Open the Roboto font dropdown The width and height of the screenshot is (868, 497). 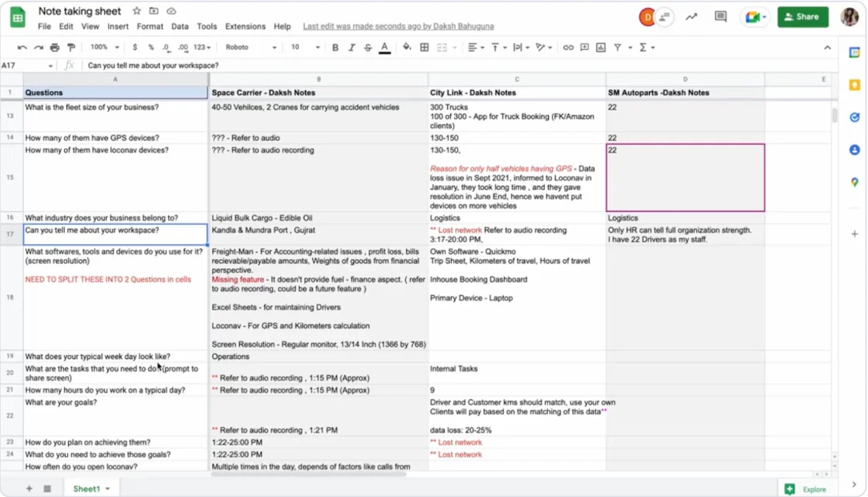pyautogui.click(x=251, y=48)
